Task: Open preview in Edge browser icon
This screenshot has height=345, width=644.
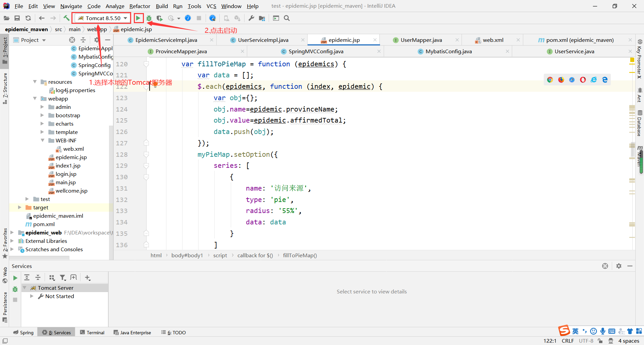Action: click(x=605, y=80)
